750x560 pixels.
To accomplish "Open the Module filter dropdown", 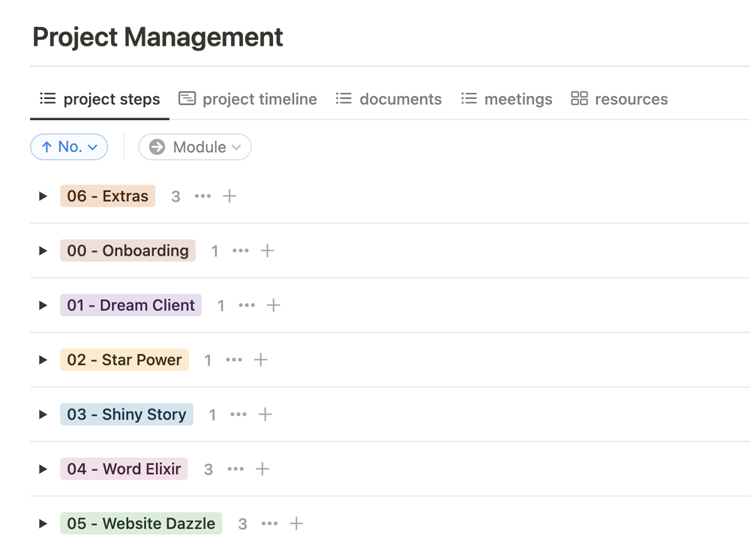I will 195,147.
